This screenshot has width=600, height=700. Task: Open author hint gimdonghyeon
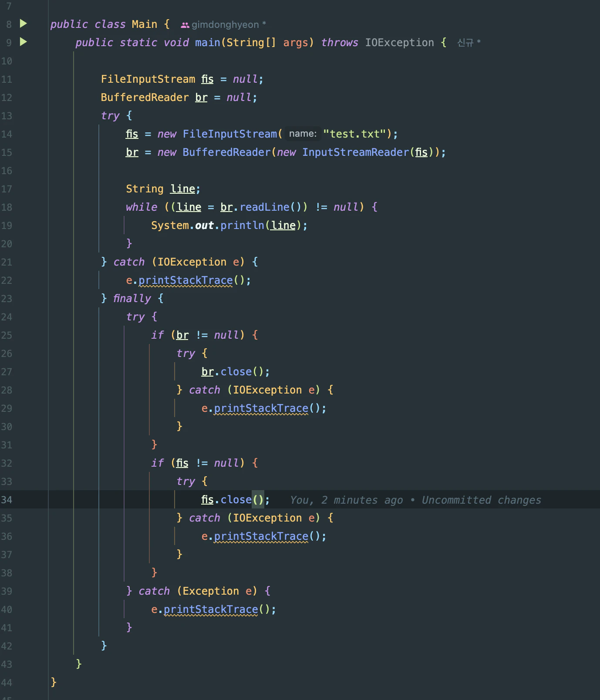click(225, 25)
